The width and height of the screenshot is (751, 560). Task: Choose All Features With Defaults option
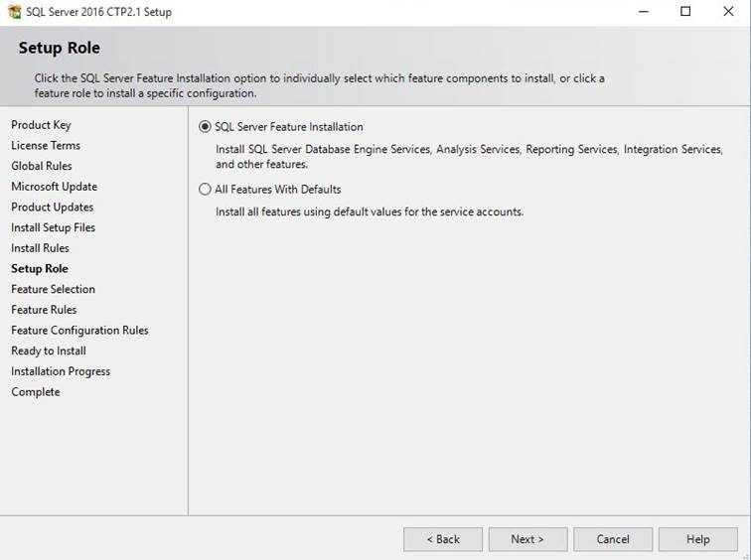pyautogui.click(x=205, y=190)
